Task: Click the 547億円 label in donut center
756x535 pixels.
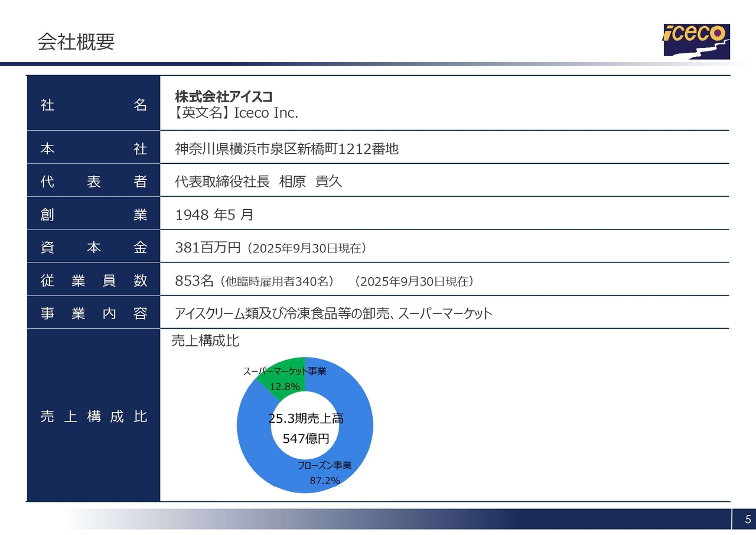Action: coord(305,439)
